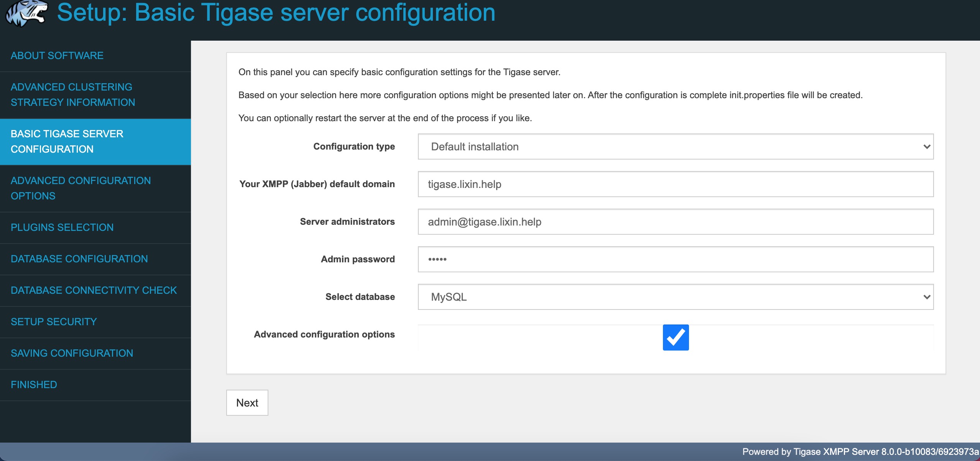This screenshot has width=980, height=461.
Task: Click the Next button
Action: (x=247, y=403)
